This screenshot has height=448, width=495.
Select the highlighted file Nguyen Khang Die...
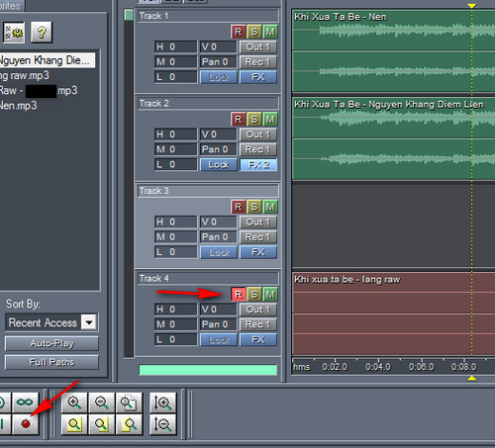click(48, 60)
